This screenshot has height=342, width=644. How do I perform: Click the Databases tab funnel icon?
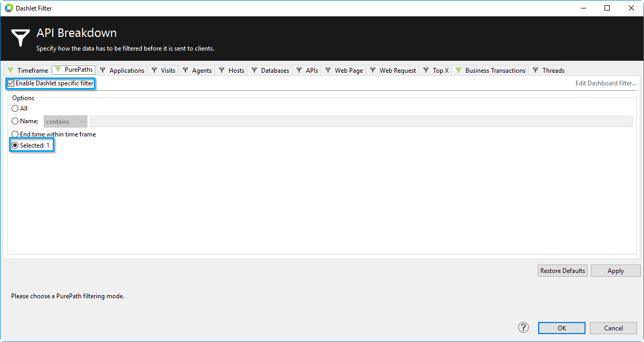click(254, 70)
